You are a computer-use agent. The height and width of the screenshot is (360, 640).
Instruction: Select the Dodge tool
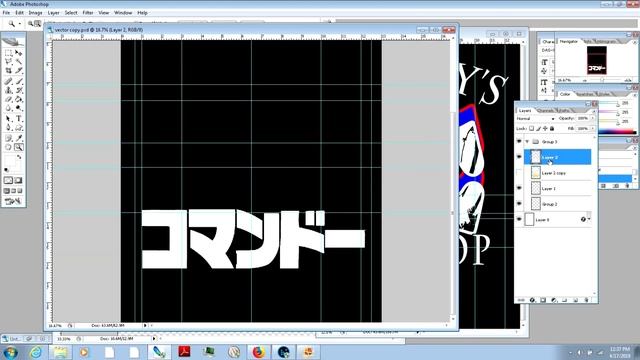click(x=18, y=108)
